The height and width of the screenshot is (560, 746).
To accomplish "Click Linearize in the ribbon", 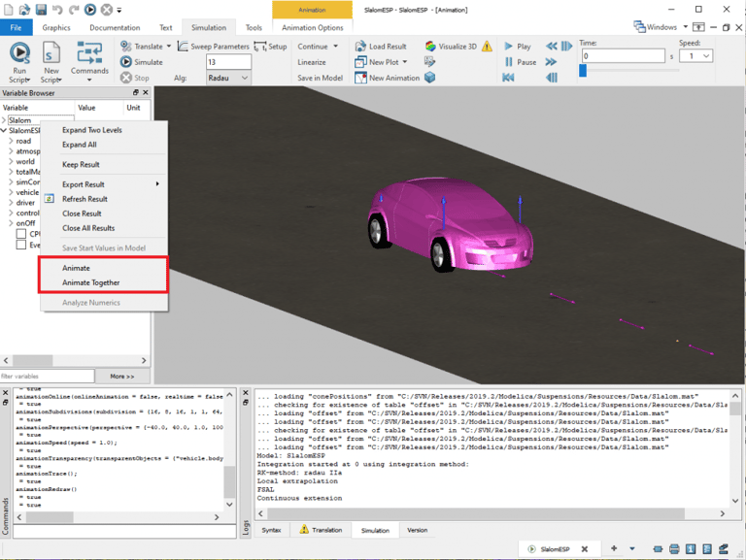I will click(312, 62).
